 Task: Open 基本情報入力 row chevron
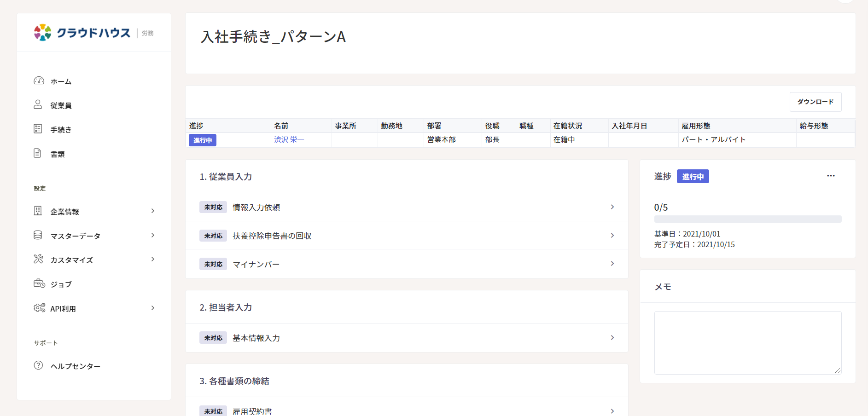point(612,338)
